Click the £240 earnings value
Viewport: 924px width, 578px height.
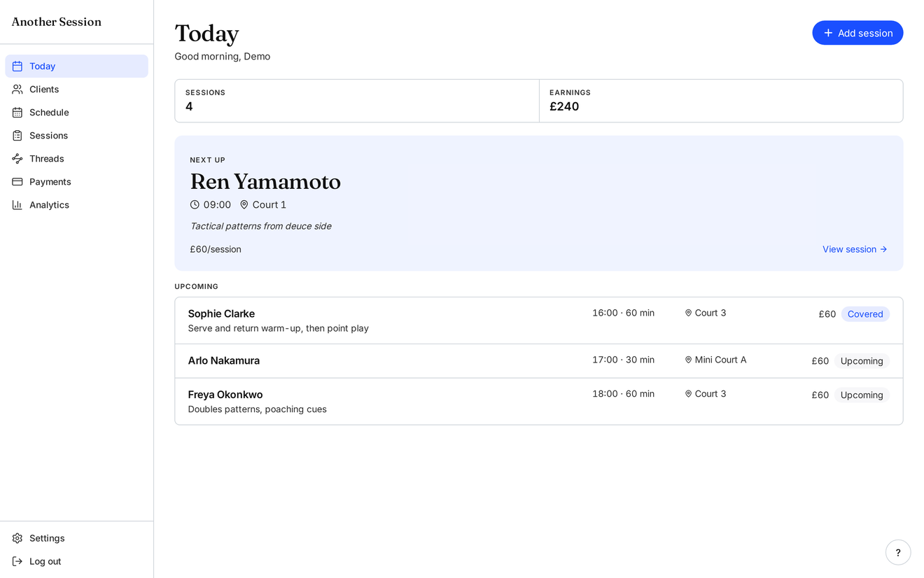coord(564,106)
